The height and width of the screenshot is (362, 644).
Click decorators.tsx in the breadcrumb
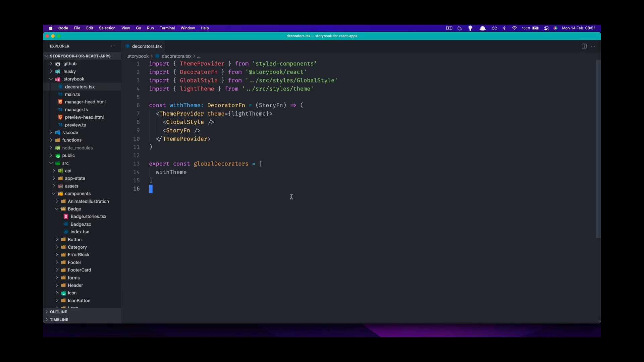[x=176, y=56]
